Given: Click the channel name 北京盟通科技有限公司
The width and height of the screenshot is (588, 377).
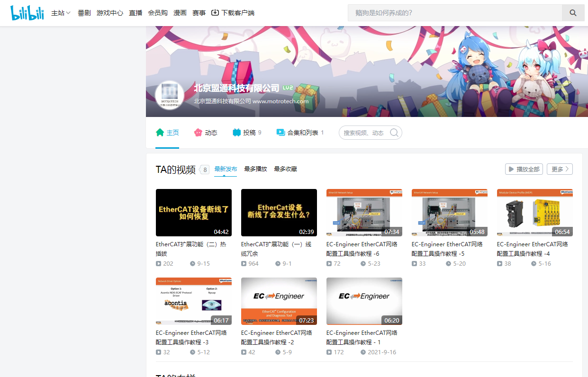Looking at the screenshot, I should point(236,88).
